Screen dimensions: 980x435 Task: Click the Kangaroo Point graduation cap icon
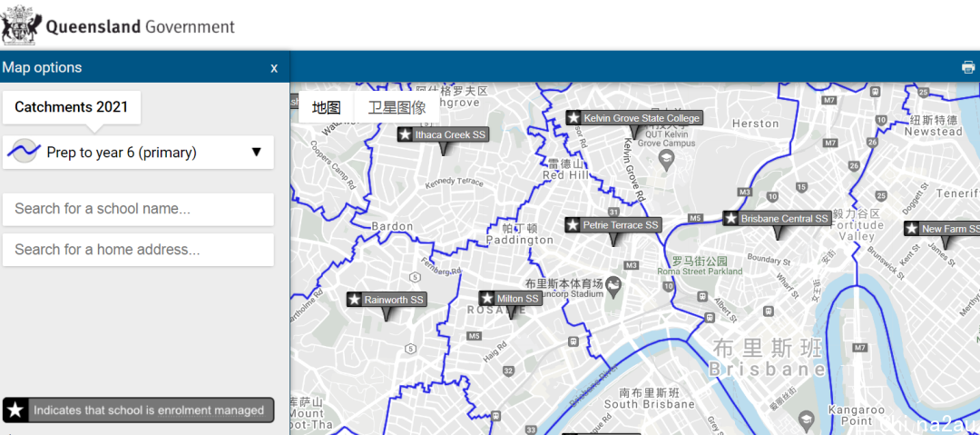click(x=807, y=419)
